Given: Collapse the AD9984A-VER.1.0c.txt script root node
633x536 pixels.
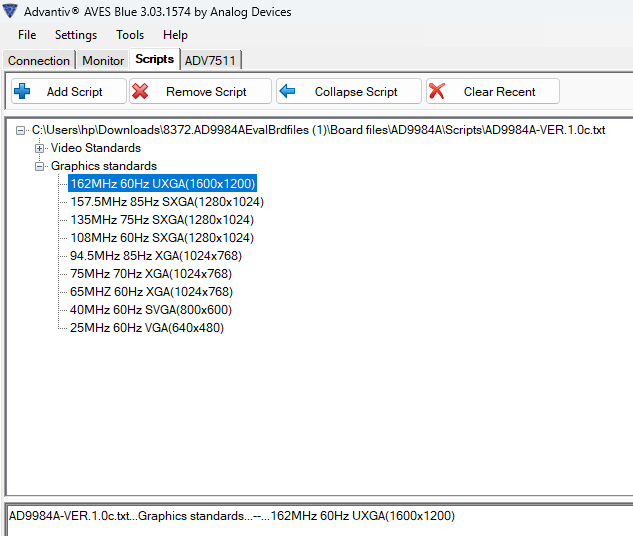Looking at the screenshot, I should pos(20,130).
